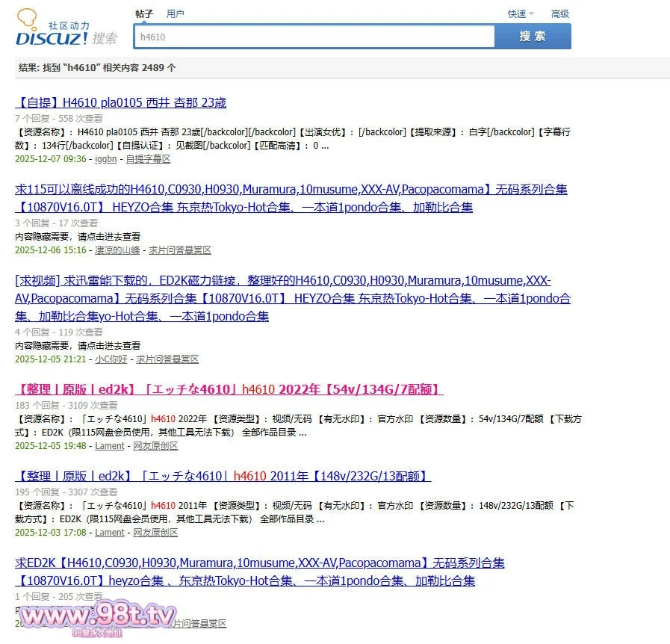Expand the 快速 dropdown menu
This screenshot has height=644, width=670.
point(520,13)
